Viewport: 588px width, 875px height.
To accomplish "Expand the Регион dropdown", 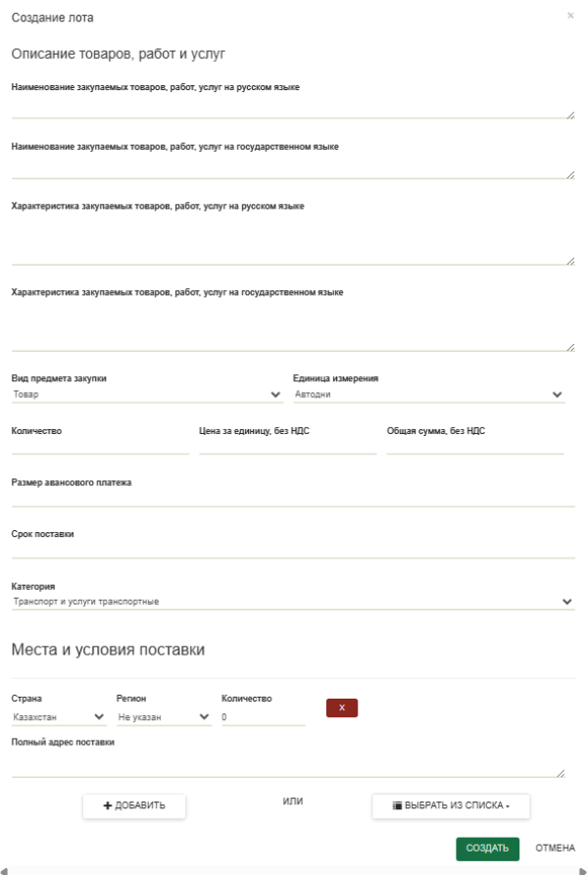I will pos(164,717).
